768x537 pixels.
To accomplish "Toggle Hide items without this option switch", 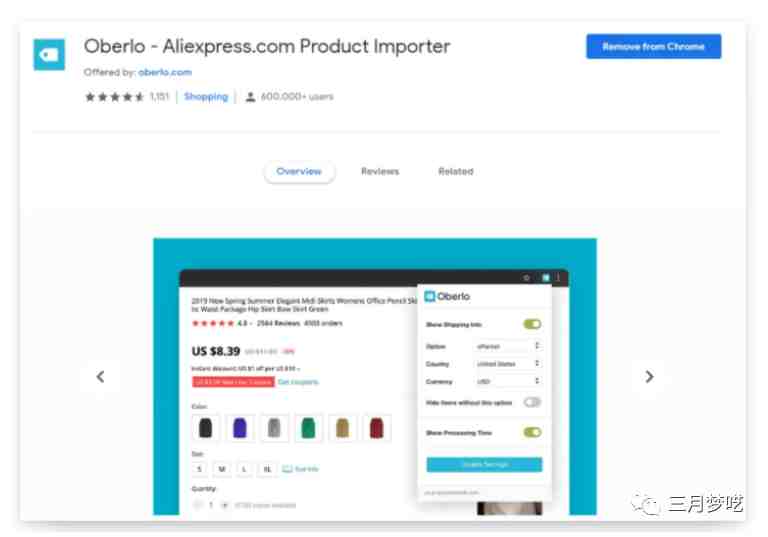I will [x=532, y=403].
